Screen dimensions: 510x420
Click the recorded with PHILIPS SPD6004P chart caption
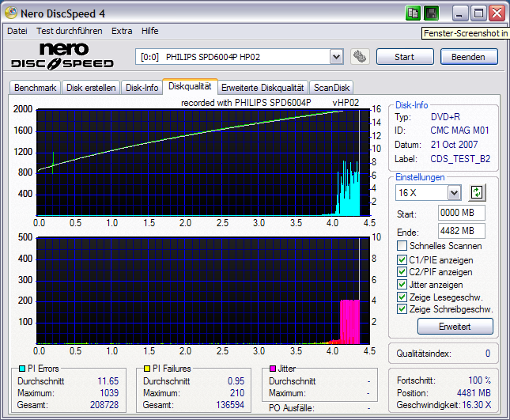(246, 103)
